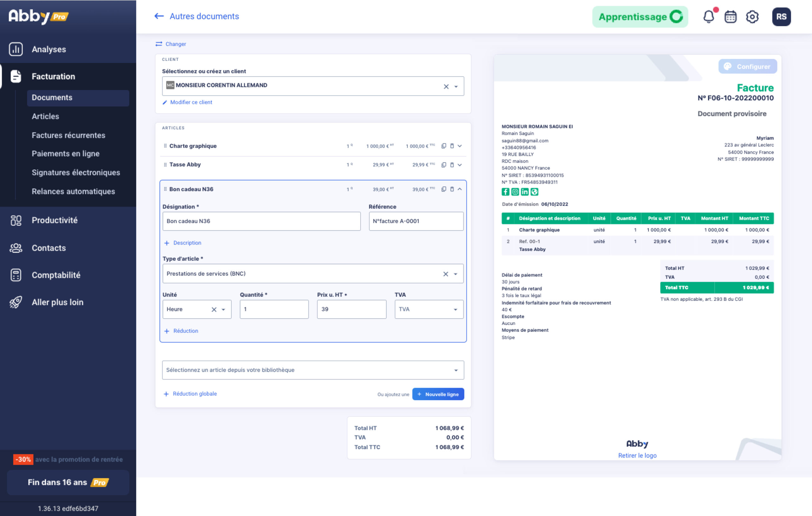Delete the 'Tasse Abby' article line
Screen dimensions: 812x516
point(452,165)
